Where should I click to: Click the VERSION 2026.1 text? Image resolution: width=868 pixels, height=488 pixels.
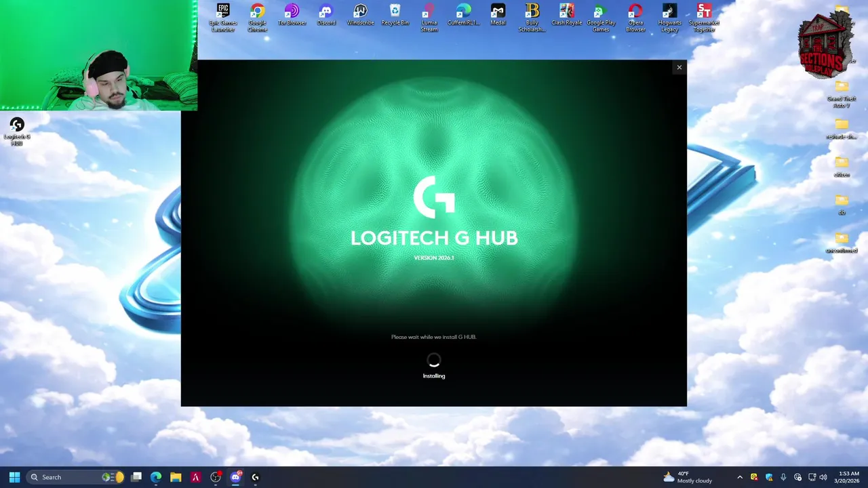click(434, 258)
